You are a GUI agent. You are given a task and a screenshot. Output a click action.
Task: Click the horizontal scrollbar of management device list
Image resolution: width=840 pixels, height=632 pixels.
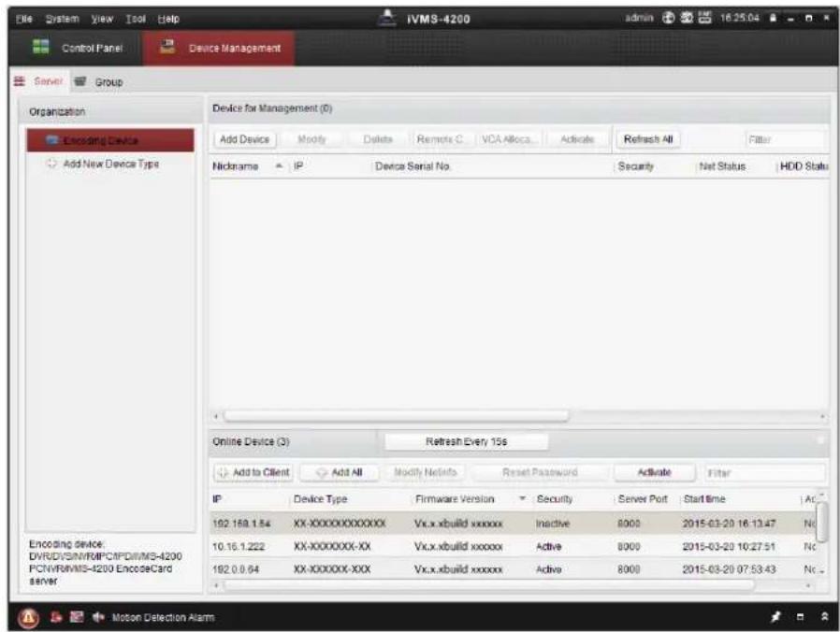[x=396, y=416]
